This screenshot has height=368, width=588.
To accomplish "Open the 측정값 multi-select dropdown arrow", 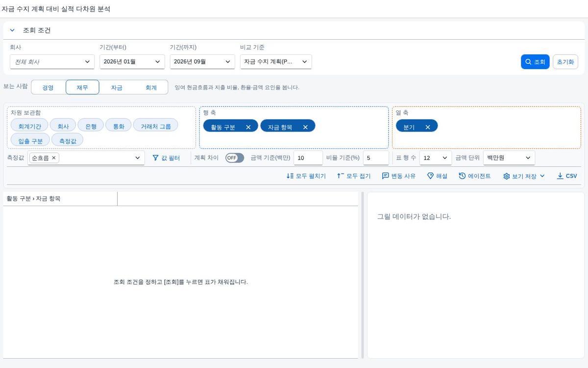I will (x=138, y=158).
